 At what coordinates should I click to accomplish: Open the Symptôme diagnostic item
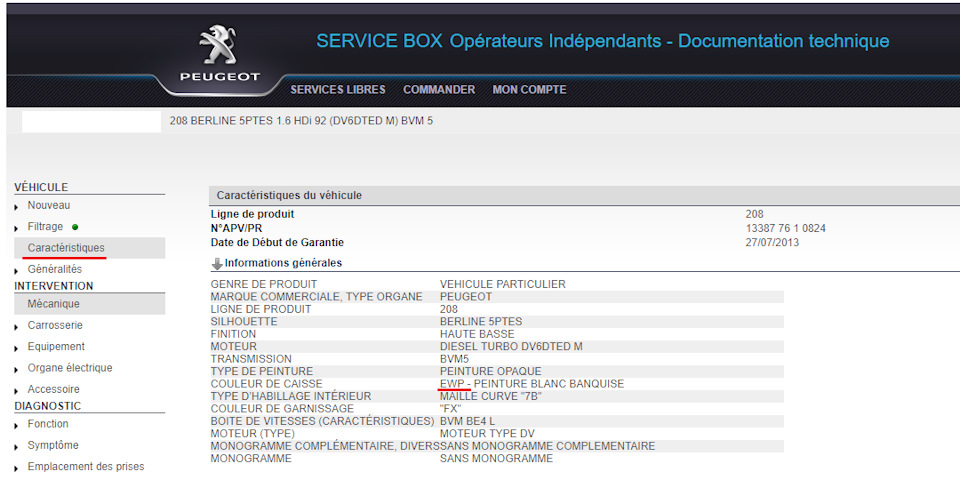click(53, 445)
